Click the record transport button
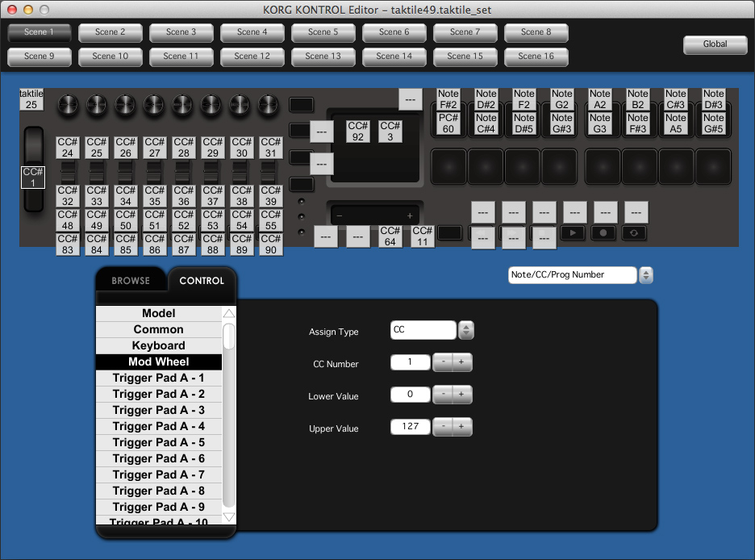 click(x=603, y=233)
